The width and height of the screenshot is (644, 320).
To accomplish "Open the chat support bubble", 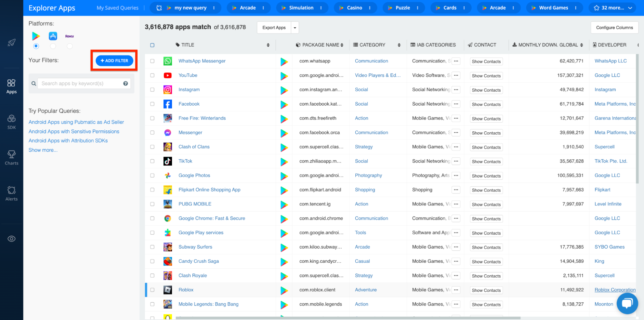I will 627,303.
